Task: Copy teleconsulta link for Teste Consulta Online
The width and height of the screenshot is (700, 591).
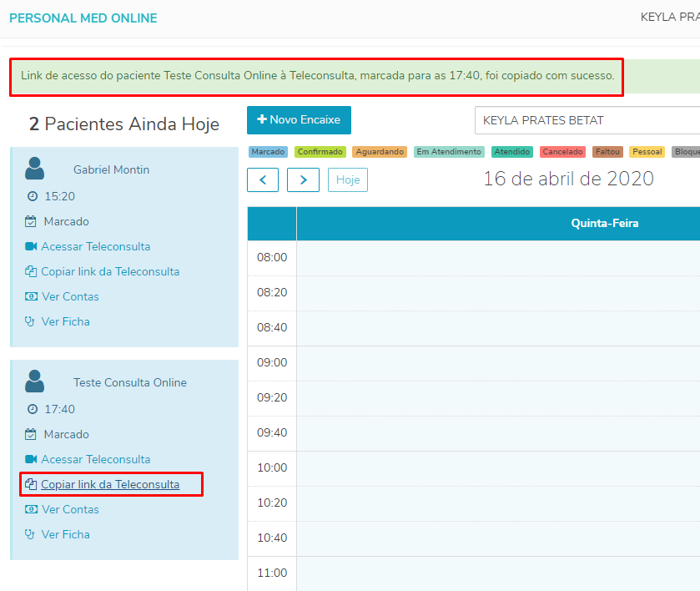Action: pyautogui.click(x=110, y=484)
